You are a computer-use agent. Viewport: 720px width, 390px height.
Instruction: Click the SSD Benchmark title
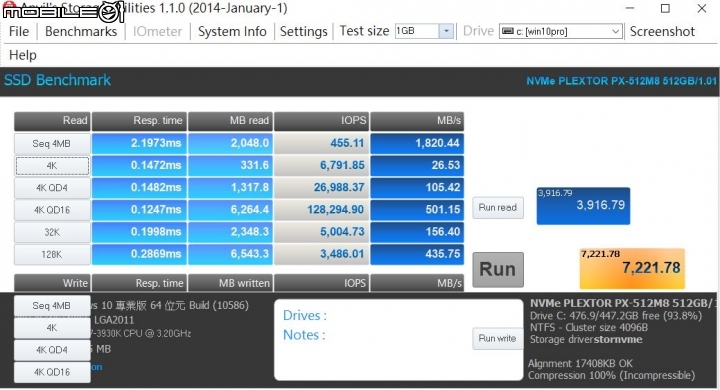57,80
